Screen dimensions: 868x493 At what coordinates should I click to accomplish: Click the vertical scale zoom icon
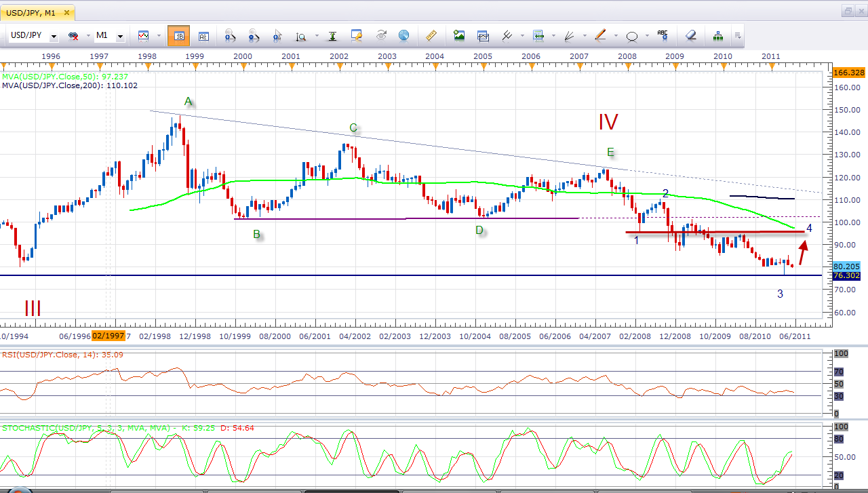[301, 36]
